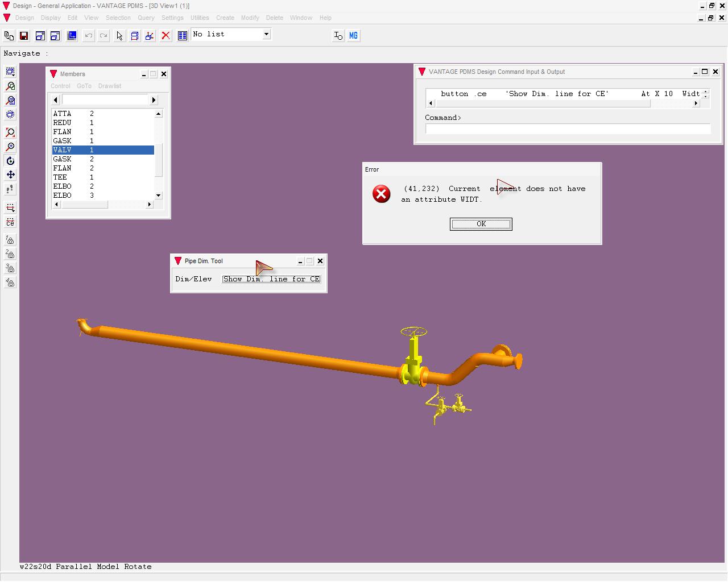Open the Modify menu
The height and width of the screenshot is (582, 728).
250,18
